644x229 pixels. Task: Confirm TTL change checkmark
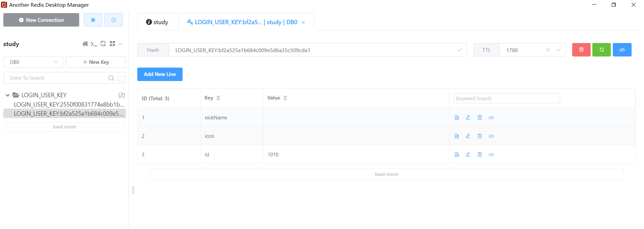pos(558,50)
